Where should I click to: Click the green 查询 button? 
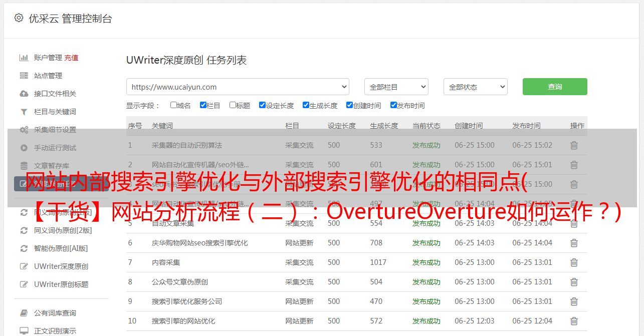555,87
